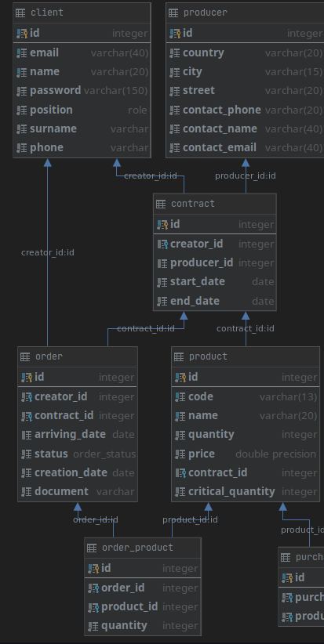Click varchar(150) type of password column
The width and height of the screenshot is (324, 644).
115,91
